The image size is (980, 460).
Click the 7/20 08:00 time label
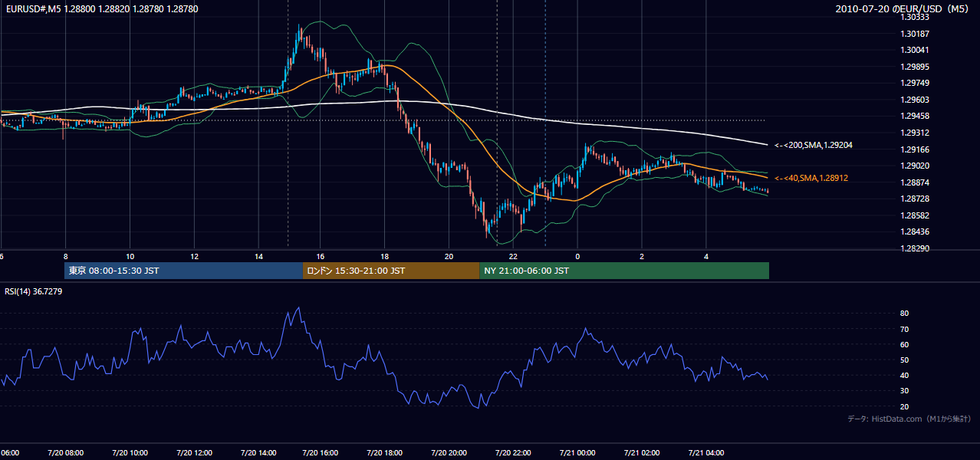(x=66, y=453)
